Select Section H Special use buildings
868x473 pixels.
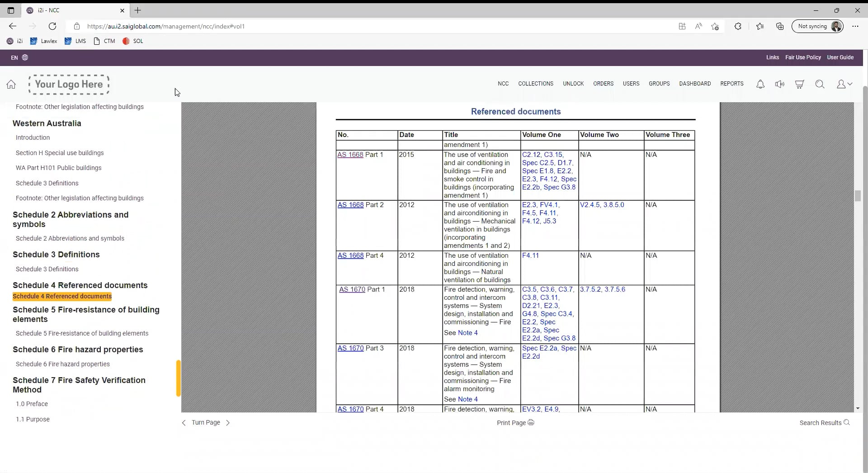coord(60,153)
